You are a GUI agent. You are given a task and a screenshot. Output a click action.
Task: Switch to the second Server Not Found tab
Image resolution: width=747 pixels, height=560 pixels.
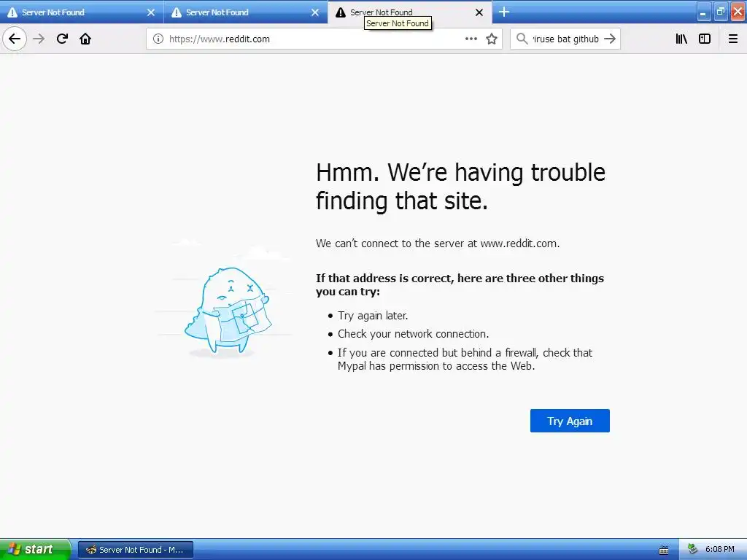pyautogui.click(x=245, y=12)
